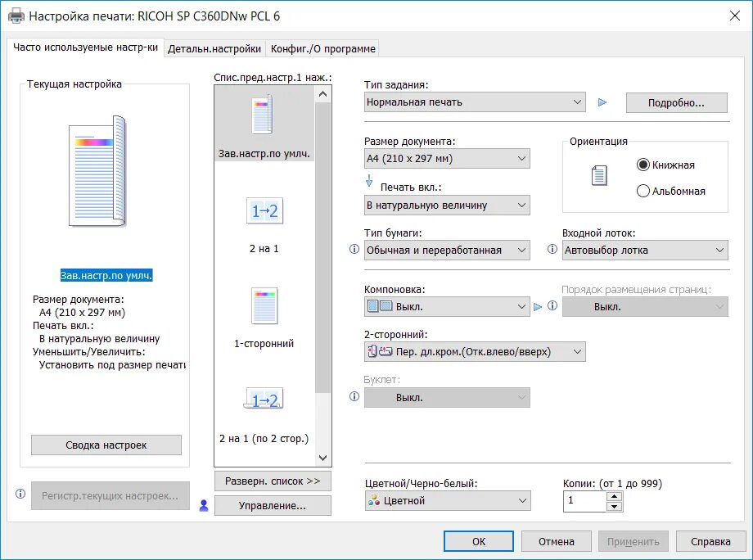This screenshot has width=753, height=560.
Task: Open the 2-сторонний dropdown
Action: coord(475,351)
